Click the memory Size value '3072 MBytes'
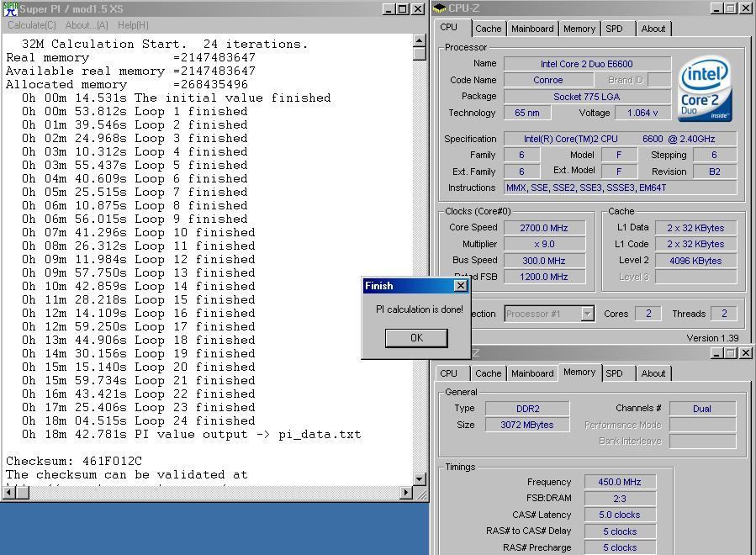Image resolution: width=756 pixels, height=555 pixels. (x=527, y=425)
